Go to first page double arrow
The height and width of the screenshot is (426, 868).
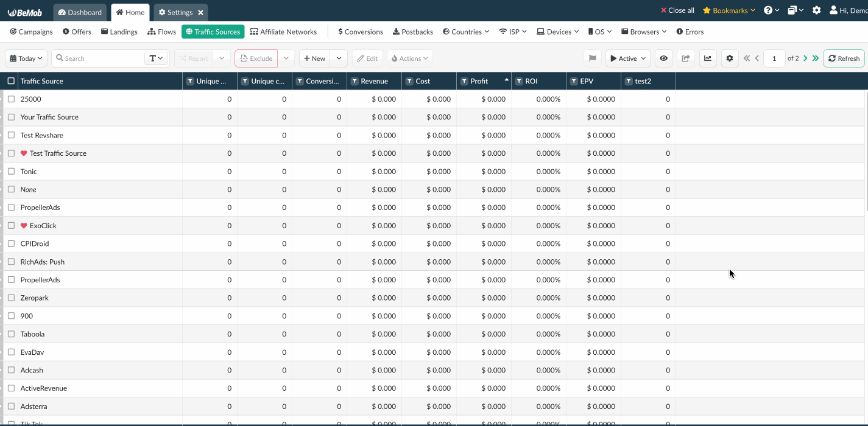click(x=747, y=58)
